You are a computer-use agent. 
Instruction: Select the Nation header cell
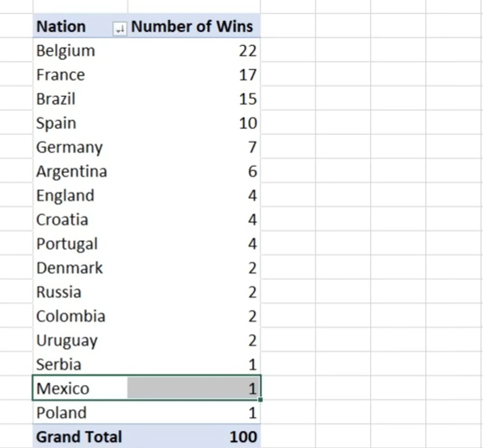coord(80,26)
